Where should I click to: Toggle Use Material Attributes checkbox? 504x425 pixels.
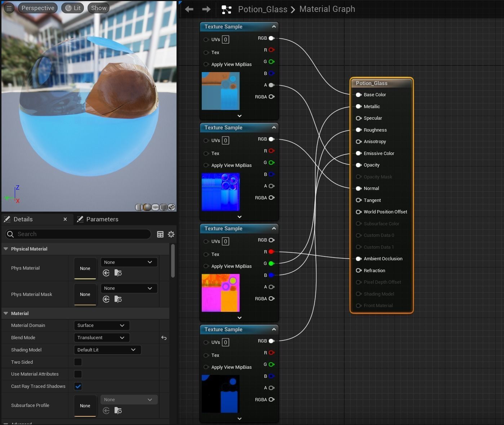point(78,374)
